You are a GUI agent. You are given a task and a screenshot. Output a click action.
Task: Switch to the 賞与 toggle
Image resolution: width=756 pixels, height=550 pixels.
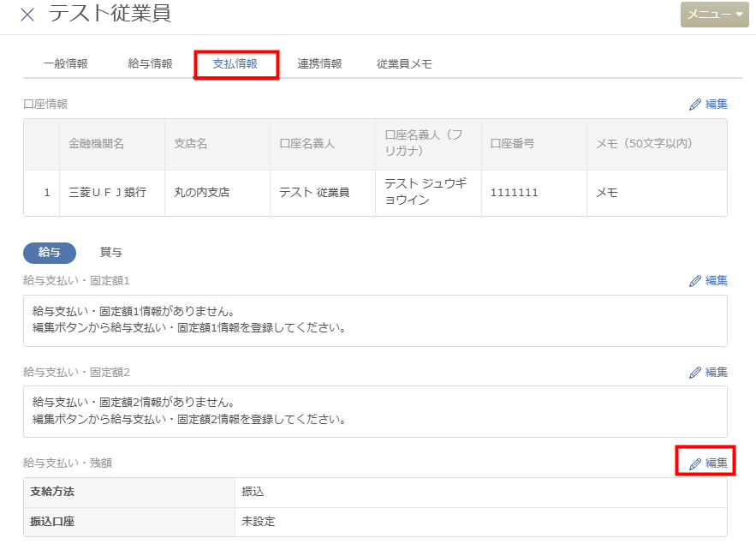111,252
